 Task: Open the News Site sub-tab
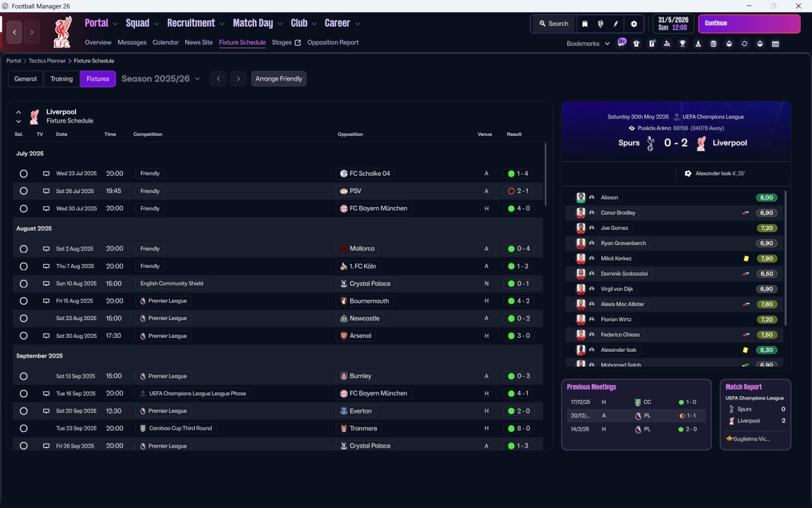coord(199,43)
